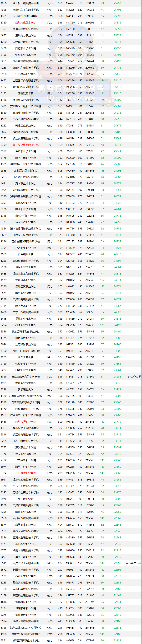This screenshot has width=142, height=644.
Task: Click green value 25009
Action: pos(117,158)
